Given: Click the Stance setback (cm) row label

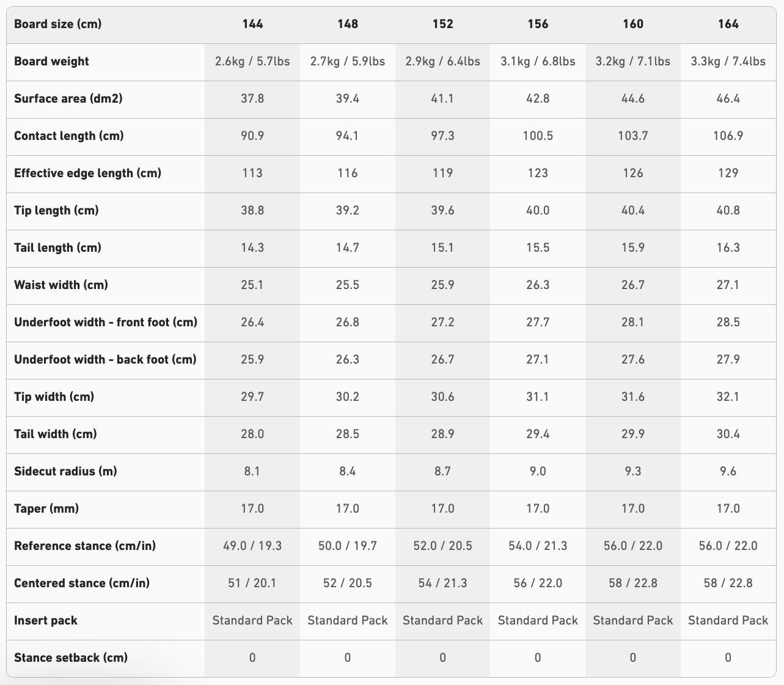Looking at the screenshot, I should pyautogui.click(x=71, y=658).
